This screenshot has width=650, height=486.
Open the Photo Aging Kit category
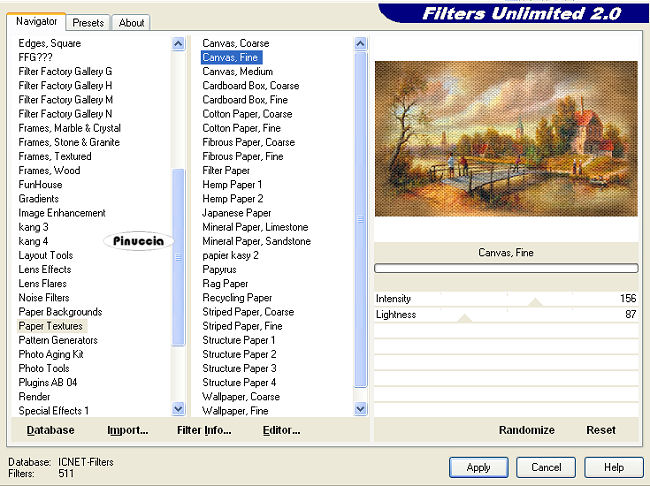tap(51, 354)
